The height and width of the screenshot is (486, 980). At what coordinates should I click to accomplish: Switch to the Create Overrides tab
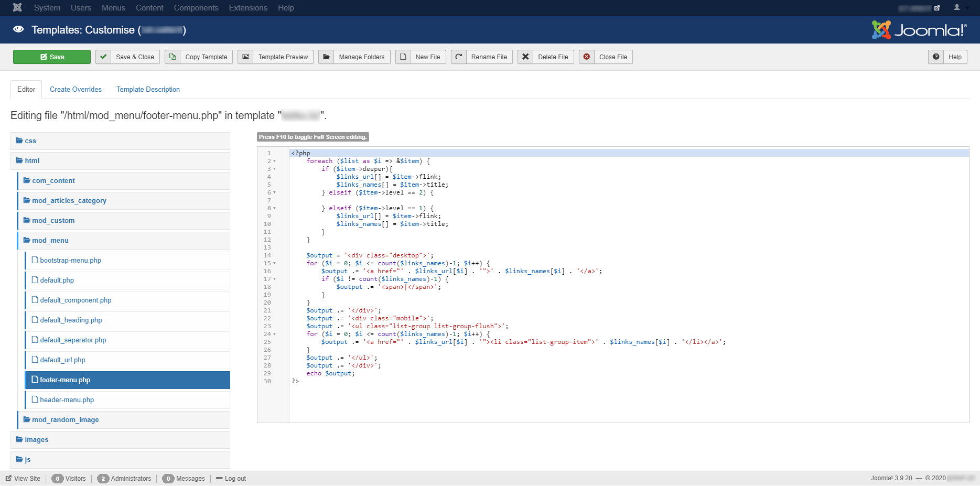tap(76, 89)
